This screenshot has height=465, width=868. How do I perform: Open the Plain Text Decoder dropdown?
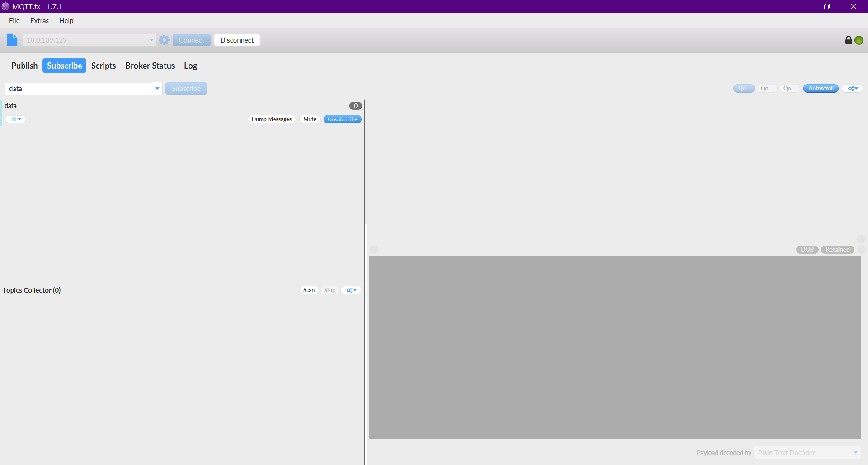click(807, 452)
